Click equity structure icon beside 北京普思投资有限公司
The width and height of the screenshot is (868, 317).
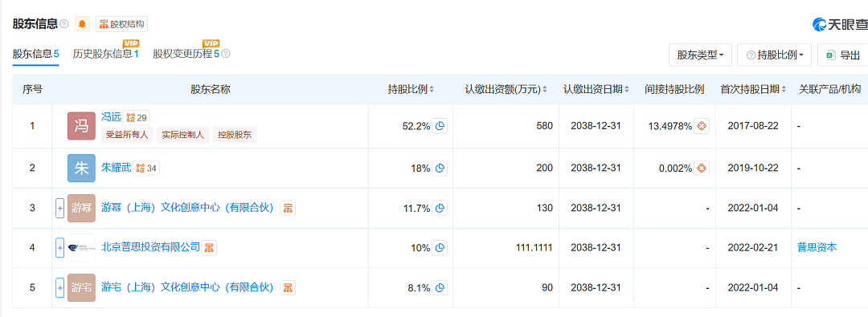tap(209, 248)
